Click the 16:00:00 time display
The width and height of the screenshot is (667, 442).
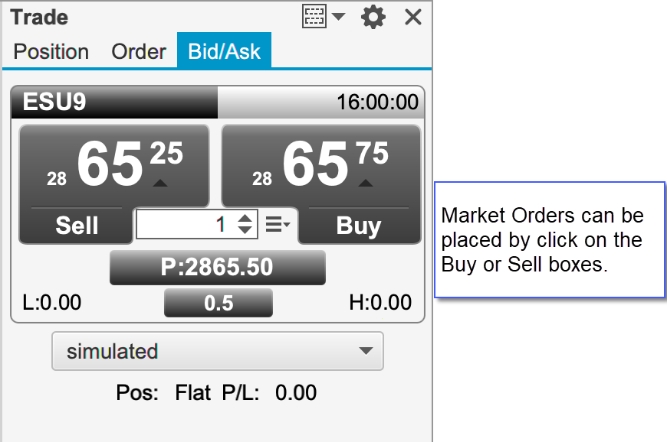coord(377,102)
